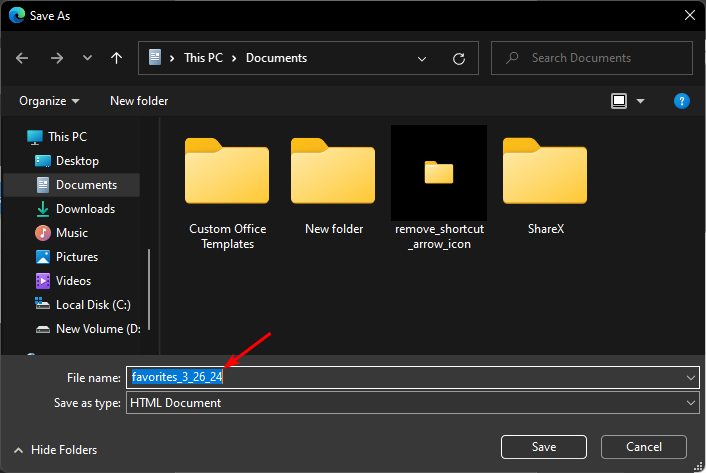Viewport: 706px width, 473px height.
Task: Go up one folder level
Action: click(117, 58)
